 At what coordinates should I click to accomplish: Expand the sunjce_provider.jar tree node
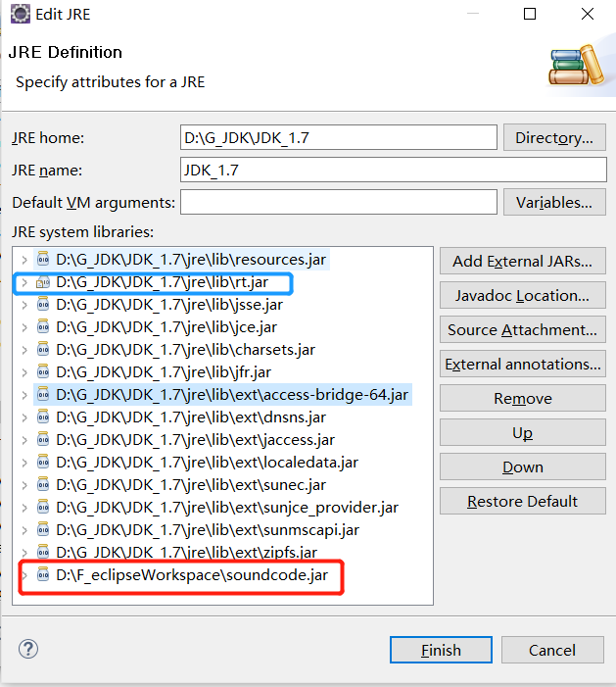pos(24,508)
